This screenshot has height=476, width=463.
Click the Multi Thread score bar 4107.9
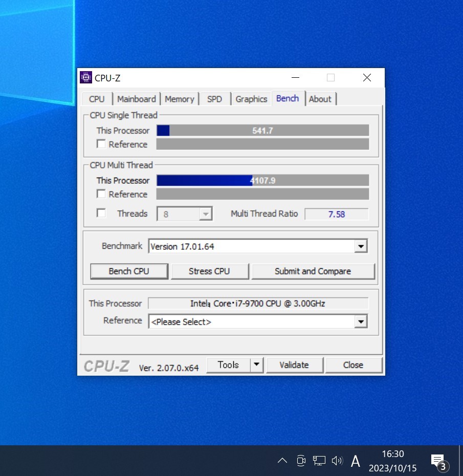point(263,180)
